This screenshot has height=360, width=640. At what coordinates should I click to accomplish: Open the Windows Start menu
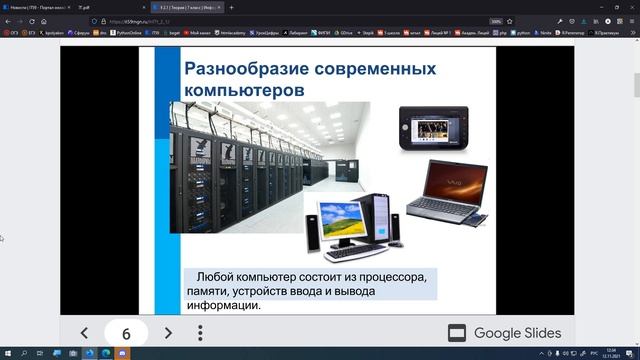[x=8, y=353]
